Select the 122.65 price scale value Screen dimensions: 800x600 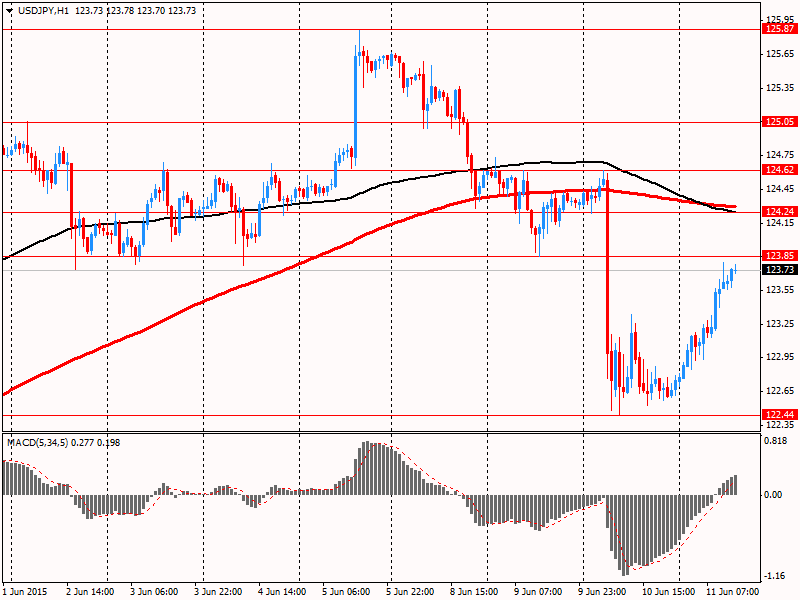(x=780, y=391)
